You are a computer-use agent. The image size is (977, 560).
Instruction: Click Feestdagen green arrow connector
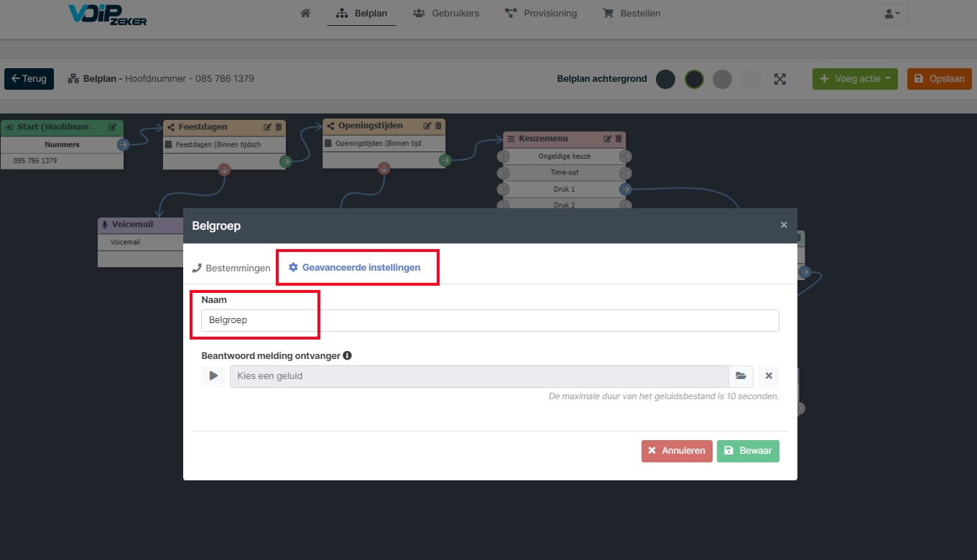[285, 162]
